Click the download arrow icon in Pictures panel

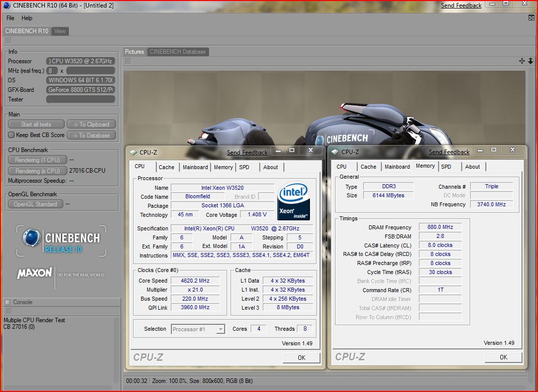530,61
